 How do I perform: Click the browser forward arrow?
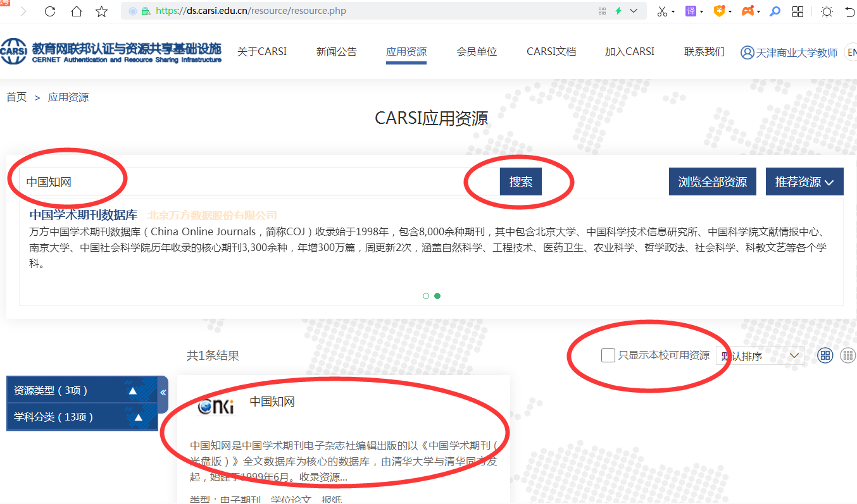(23, 11)
